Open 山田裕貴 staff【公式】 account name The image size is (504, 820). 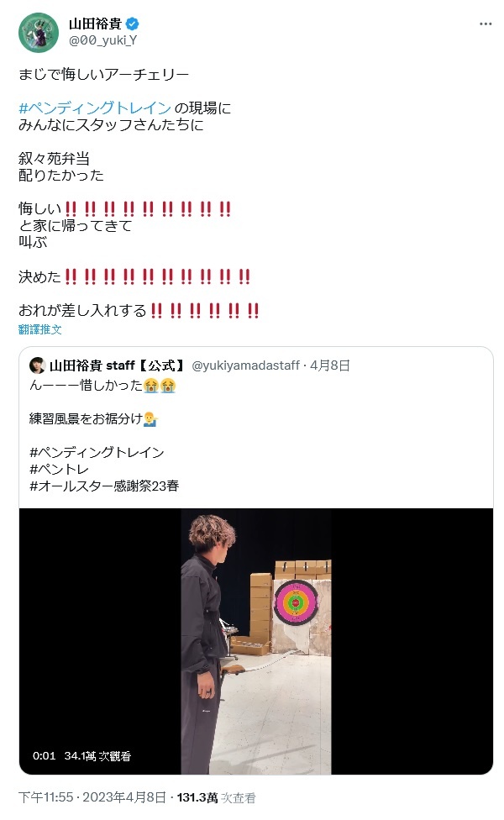(117, 365)
